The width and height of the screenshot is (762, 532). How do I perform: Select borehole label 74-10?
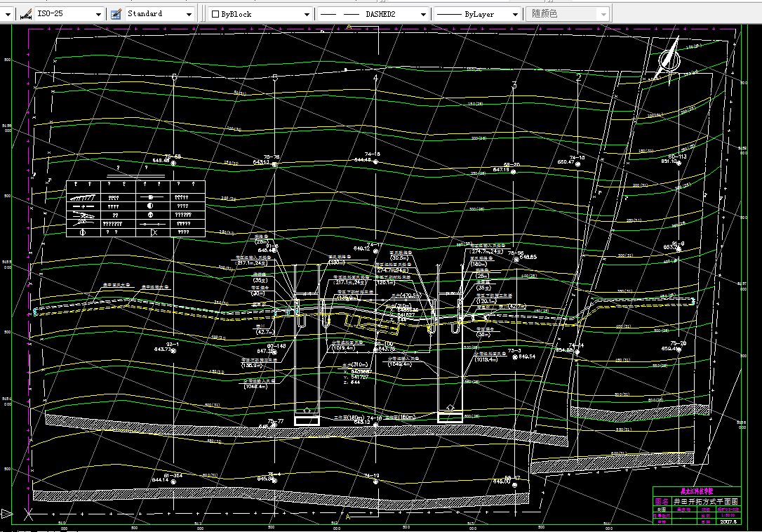(x=577, y=157)
